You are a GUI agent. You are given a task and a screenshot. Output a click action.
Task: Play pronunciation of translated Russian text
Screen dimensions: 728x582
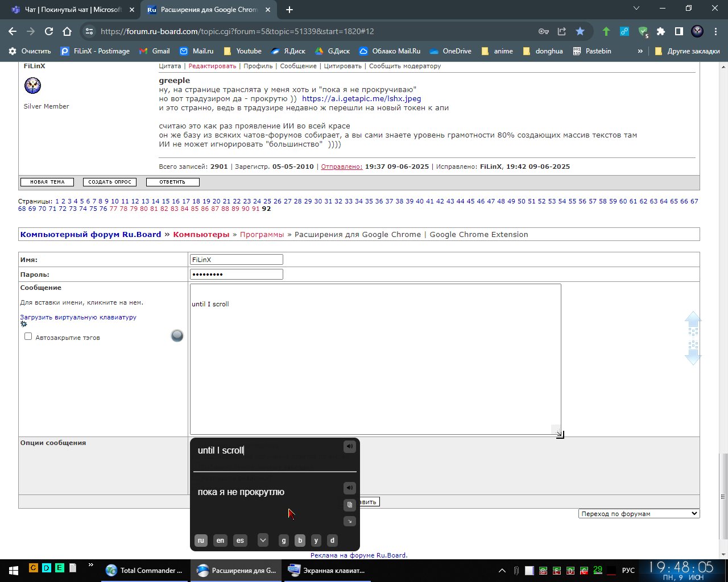349,488
